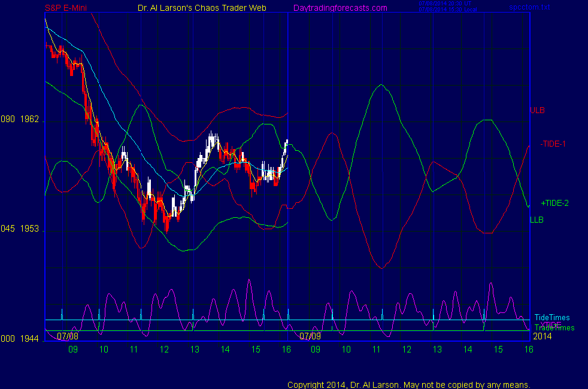Click the 045 1953 price axis label
588x389 pixels.
[20, 229]
